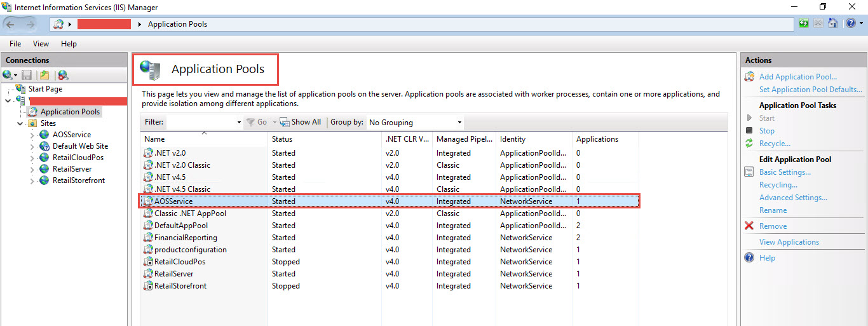Click the Delete Connection icon in Connections toolbar
The image size is (868, 326).
pos(63,75)
